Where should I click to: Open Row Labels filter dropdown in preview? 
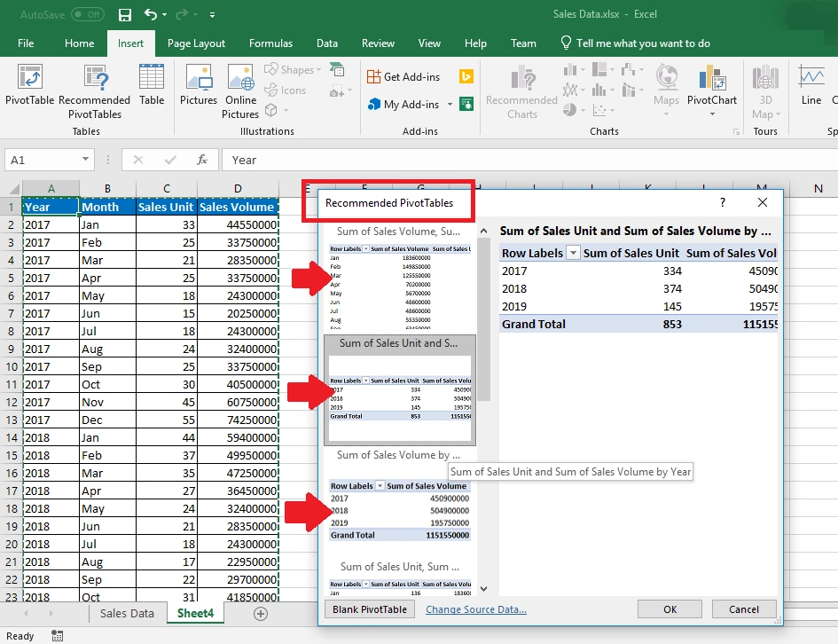[x=573, y=253]
